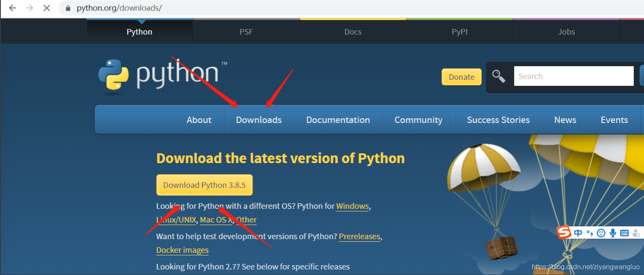
Task: Toggle the Chinese input mode indicator
Action: (x=578, y=233)
